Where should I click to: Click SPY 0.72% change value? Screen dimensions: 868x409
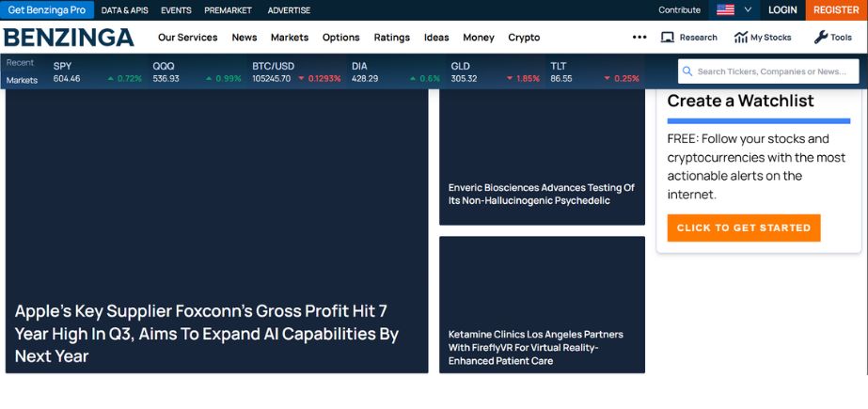coord(130,79)
